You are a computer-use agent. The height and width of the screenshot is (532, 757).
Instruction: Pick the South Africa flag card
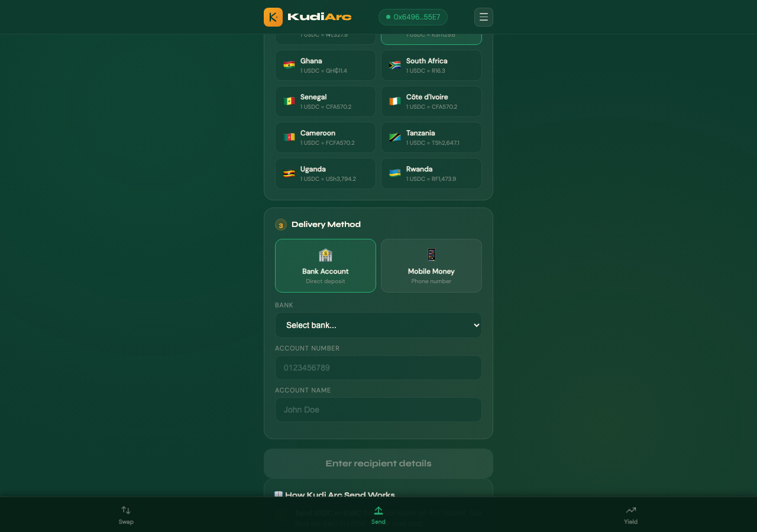pos(431,65)
